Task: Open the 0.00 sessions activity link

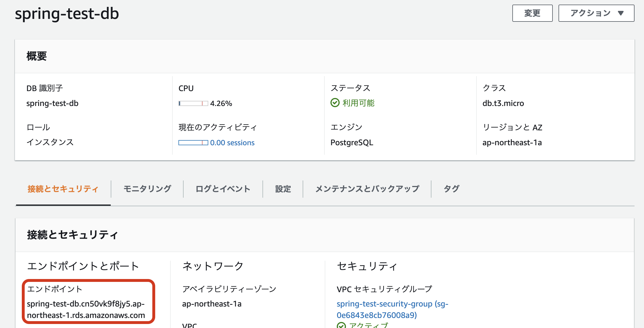Action: click(232, 142)
